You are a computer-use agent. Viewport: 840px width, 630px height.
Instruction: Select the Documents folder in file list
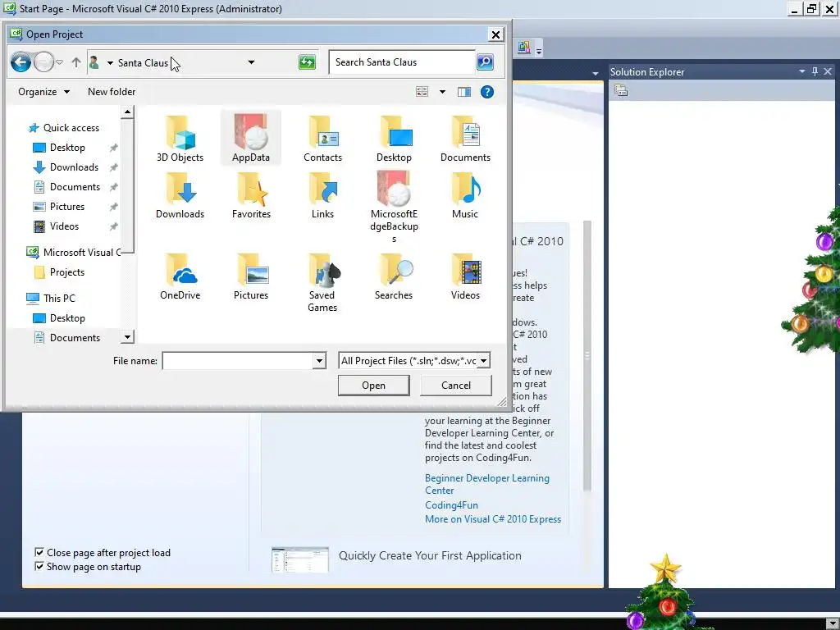(465, 138)
